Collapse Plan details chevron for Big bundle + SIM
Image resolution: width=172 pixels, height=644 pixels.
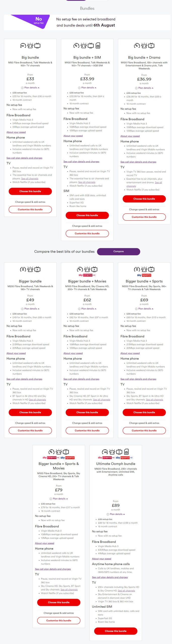pos(96,88)
